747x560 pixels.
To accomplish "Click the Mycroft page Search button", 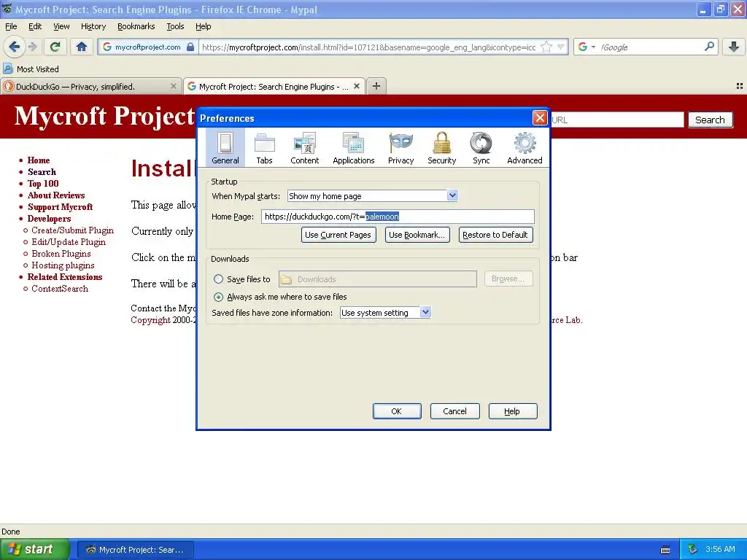I will 710,120.
